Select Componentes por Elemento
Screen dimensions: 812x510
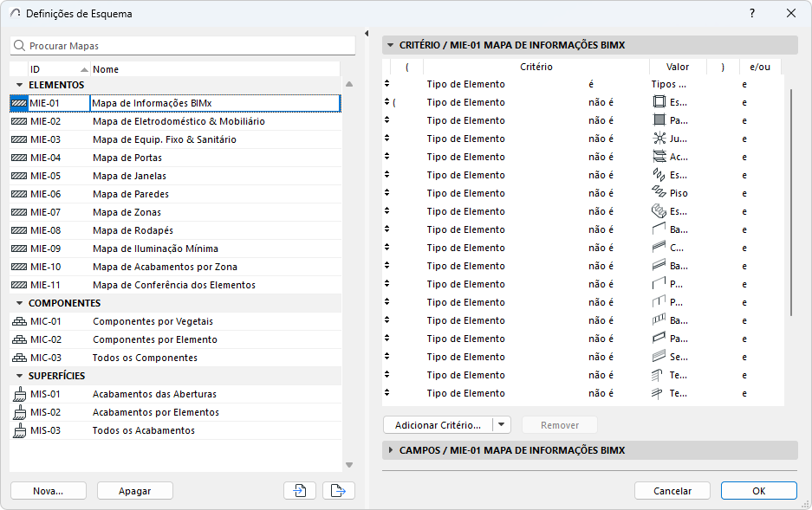(x=155, y=339)
